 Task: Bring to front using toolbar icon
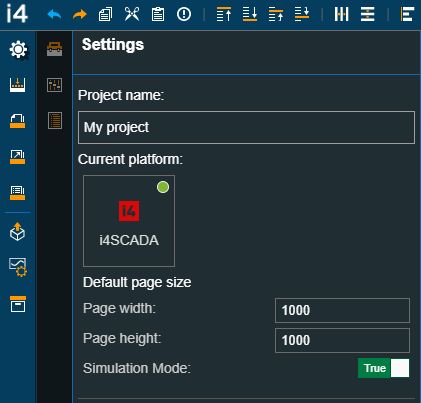pos(224,14)
